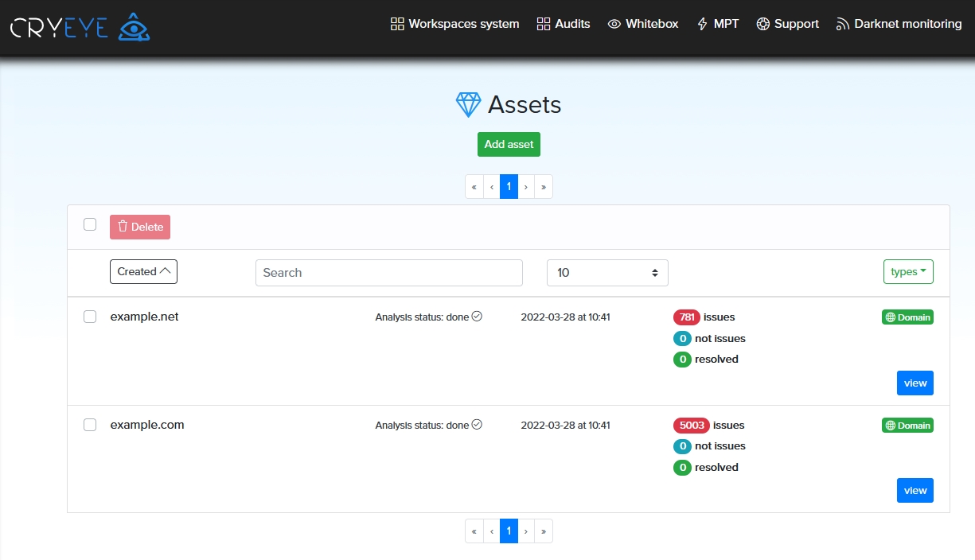Select the Whitebox eye icon
975x560 pixels.
point(614,24)
